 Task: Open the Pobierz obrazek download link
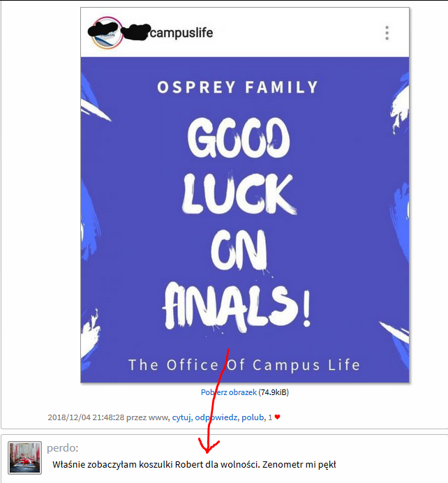pos(228,392)
